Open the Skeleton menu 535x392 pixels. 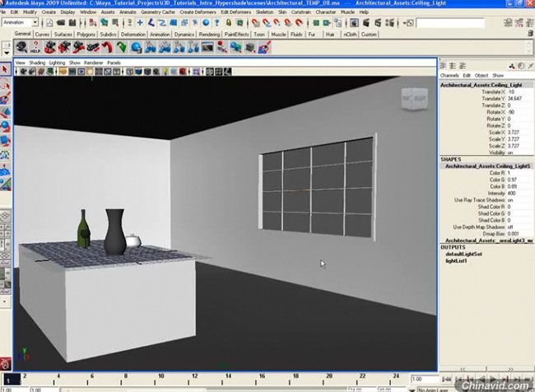tap(264, 12)
